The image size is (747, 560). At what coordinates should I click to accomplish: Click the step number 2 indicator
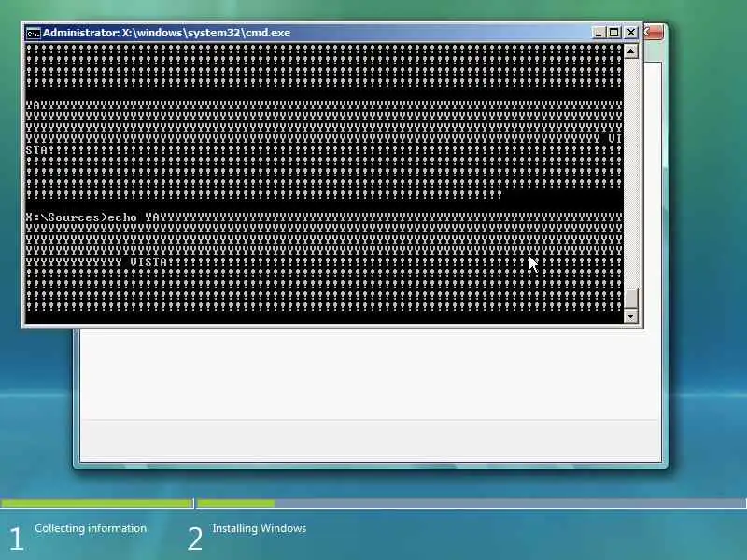tap(195, 539)
